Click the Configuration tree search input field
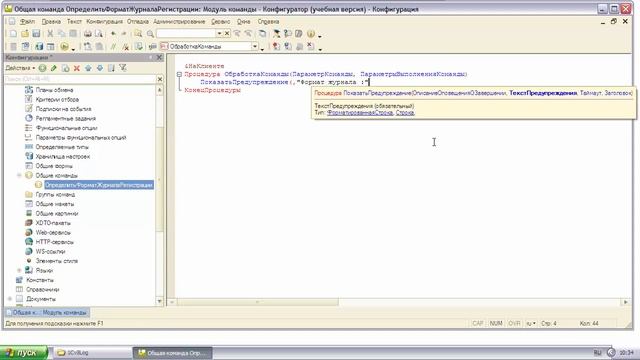This screenshot has width=640, height=360. (80, 79)
